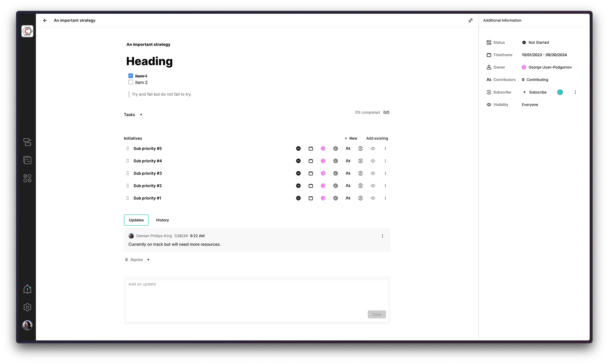
Task: Click the expand/fullscreen icon top right
Action: coord(471,20)
